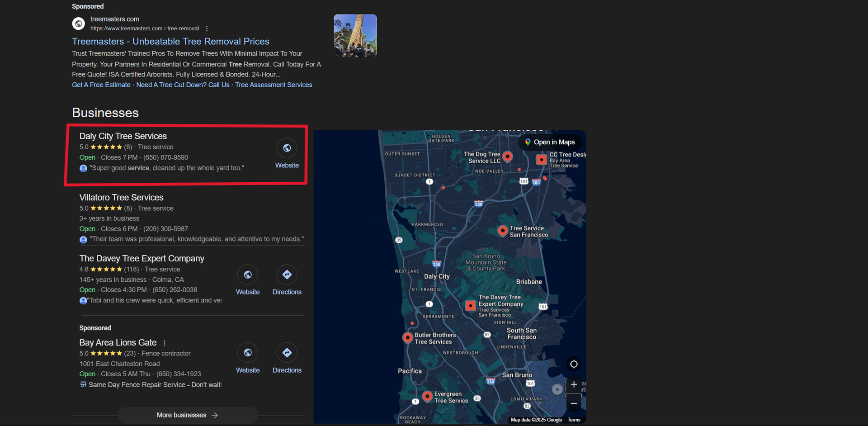Image resolution: width=868 pixels, height=426 pixels.
Task: Click the San Bruno Mountain State Park map label
Action: point(486,262)
